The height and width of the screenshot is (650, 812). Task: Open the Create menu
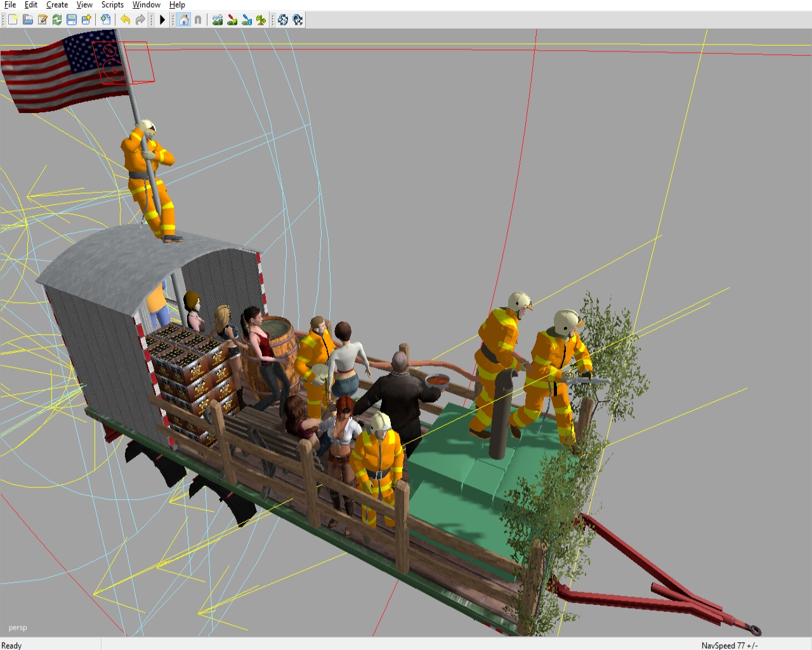point(57,4)
